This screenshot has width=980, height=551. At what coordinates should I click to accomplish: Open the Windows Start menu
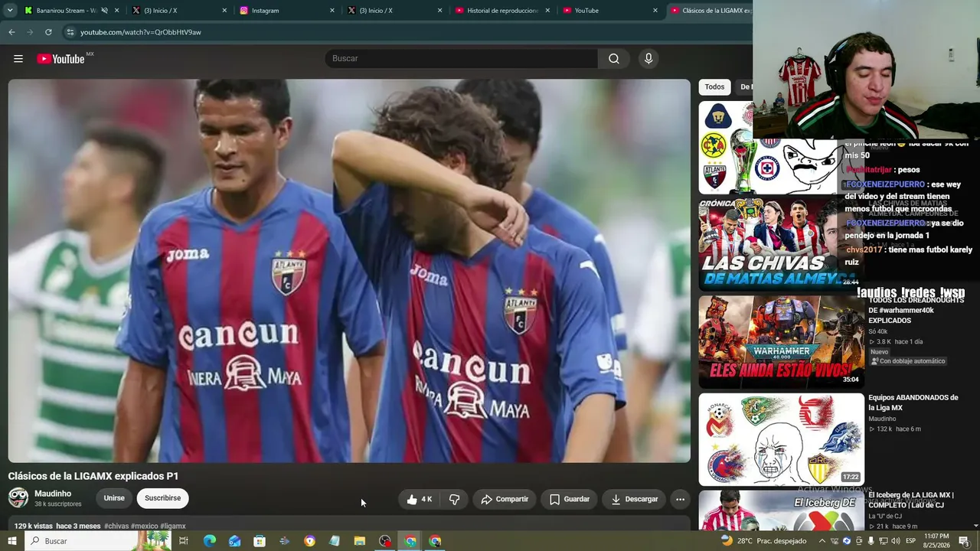tap(11, 541)
